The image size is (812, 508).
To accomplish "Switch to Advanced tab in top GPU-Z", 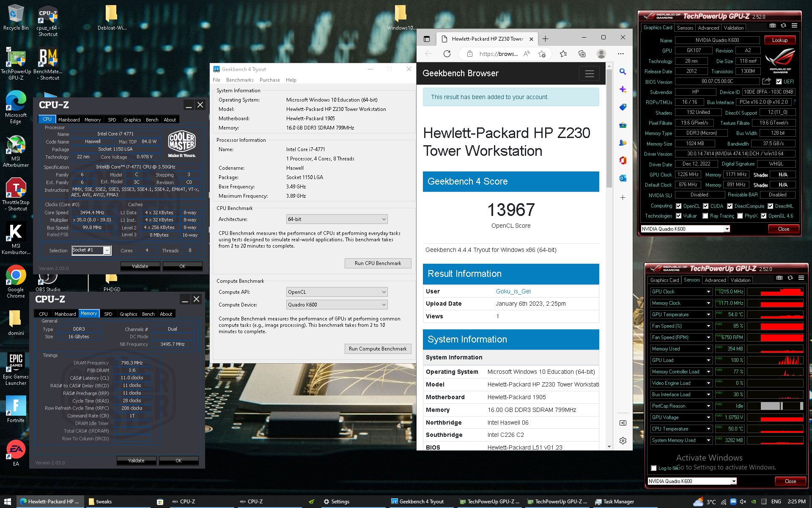I will (708, 28).
